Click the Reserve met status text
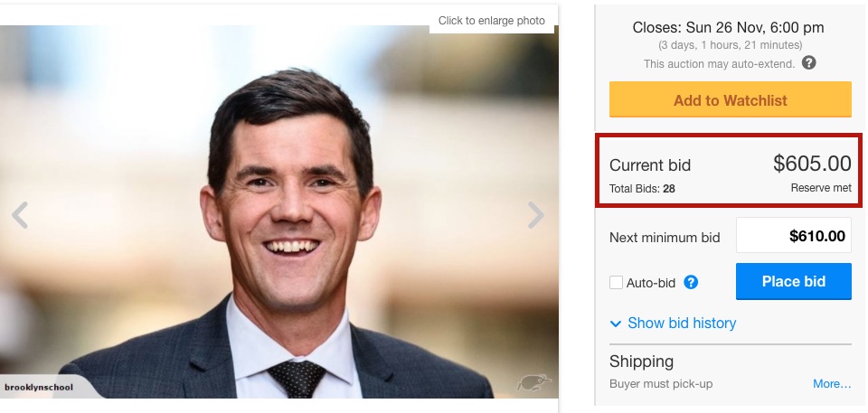 [x=821, y=188]
